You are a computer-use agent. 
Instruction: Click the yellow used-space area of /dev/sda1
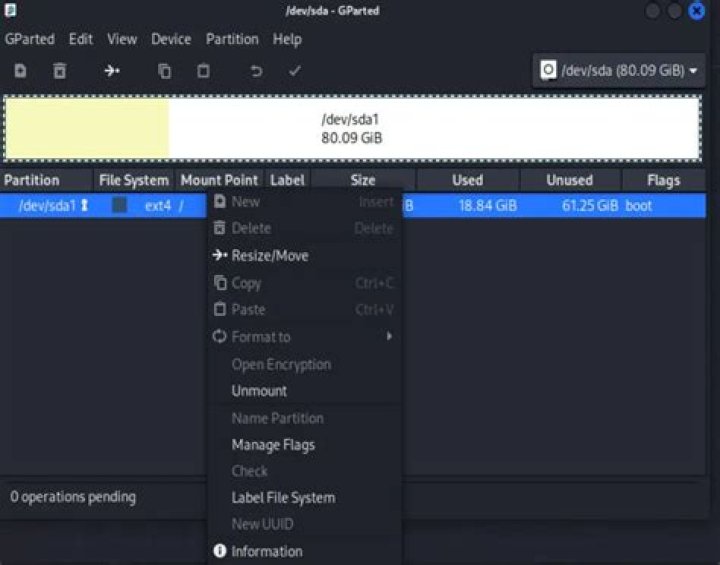(87, 128)
